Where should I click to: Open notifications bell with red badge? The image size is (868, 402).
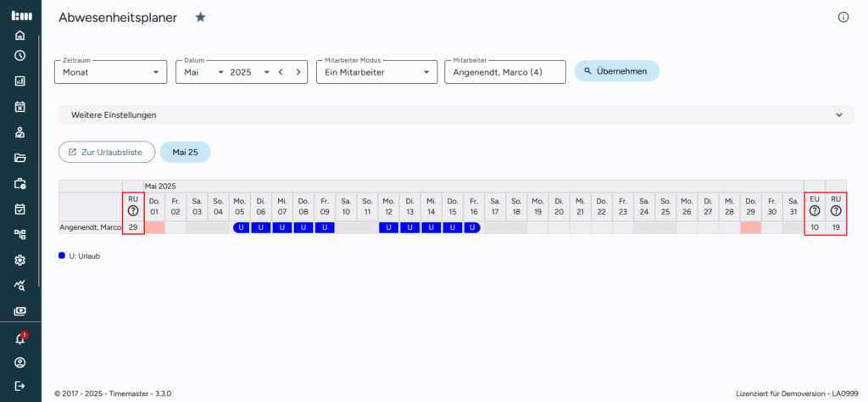click(x=20, y=338)
